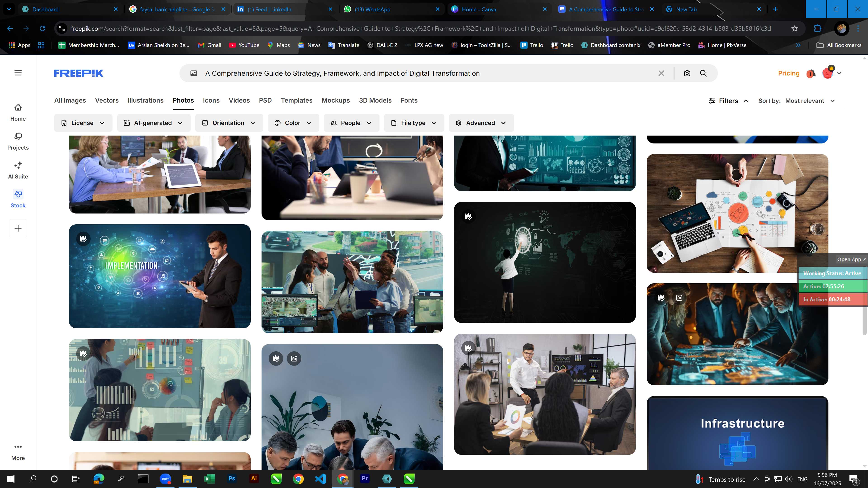The image size is (868, 488).
Task: Open the Infrastructure image thumbnail
Action: tap(737, 433)
